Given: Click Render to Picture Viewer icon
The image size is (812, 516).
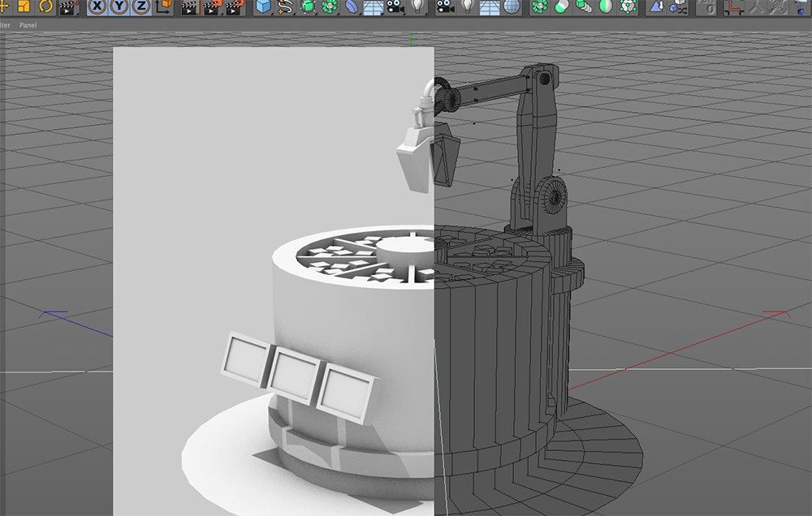Looking at the screenshot, I should tap(213, 6).
